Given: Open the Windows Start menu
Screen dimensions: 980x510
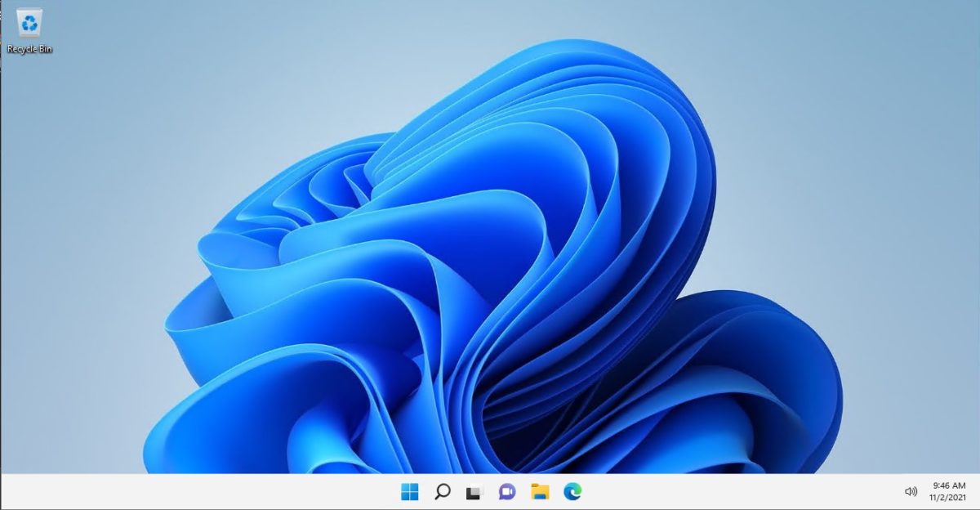Looking at the screenshot, I should coord(410,492).
